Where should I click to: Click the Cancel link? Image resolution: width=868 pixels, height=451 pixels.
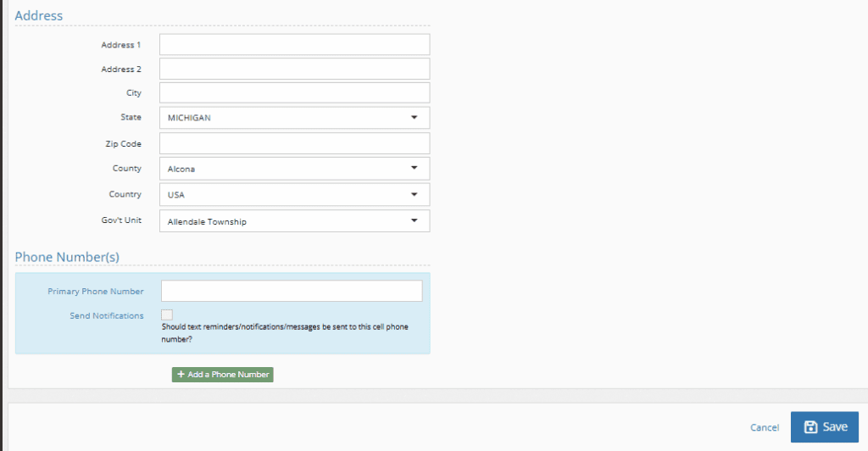click(765, 428)
